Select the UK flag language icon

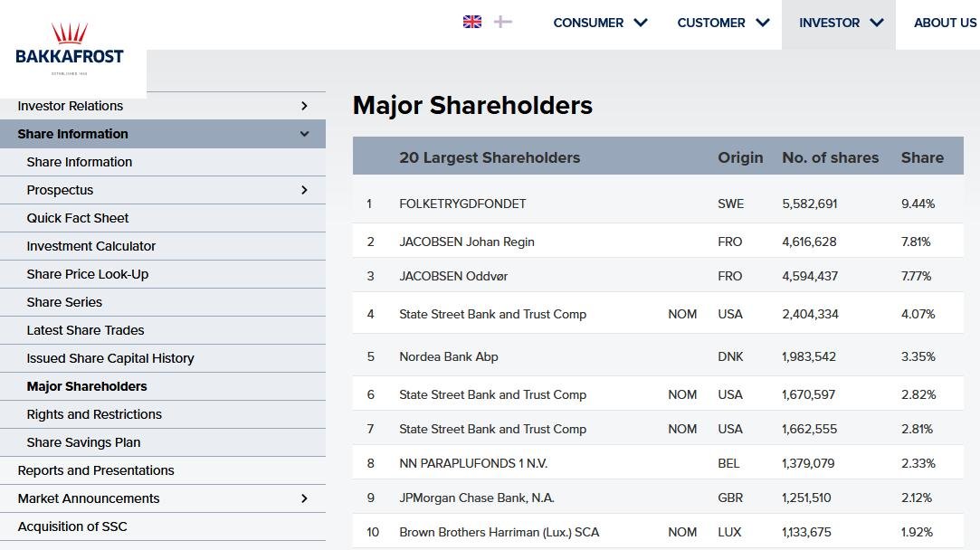[x=472, y=22]
